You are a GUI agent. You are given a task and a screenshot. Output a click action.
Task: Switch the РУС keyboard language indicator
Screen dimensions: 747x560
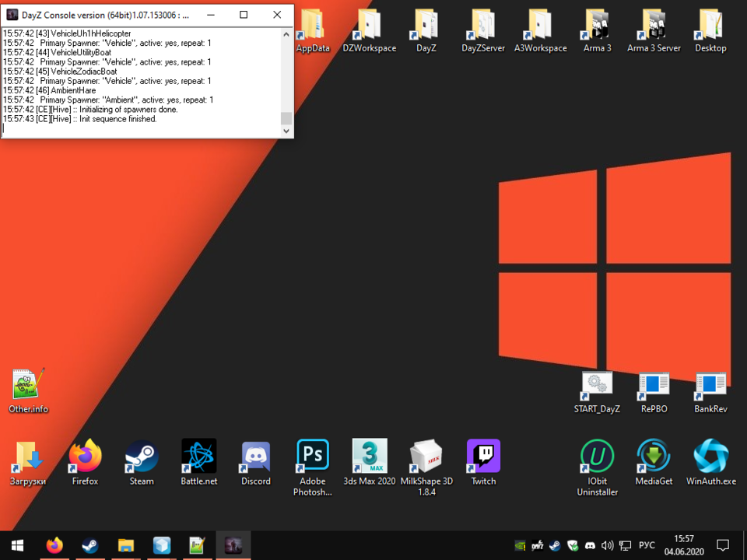(647, 546)
